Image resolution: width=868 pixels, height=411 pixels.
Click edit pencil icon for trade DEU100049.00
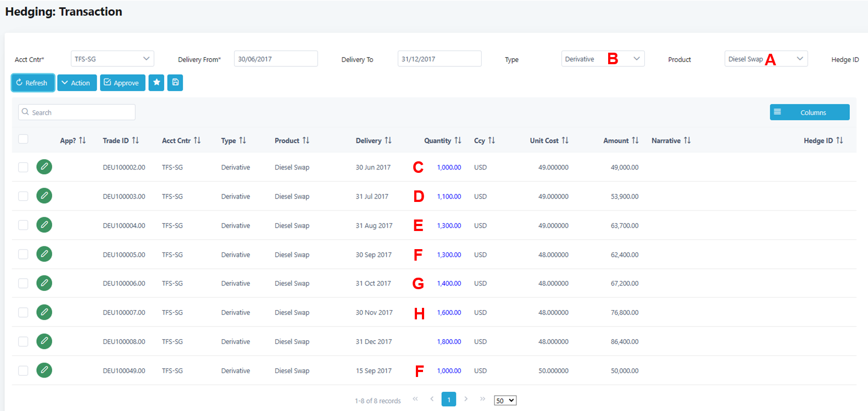click(x=44, y=370)
